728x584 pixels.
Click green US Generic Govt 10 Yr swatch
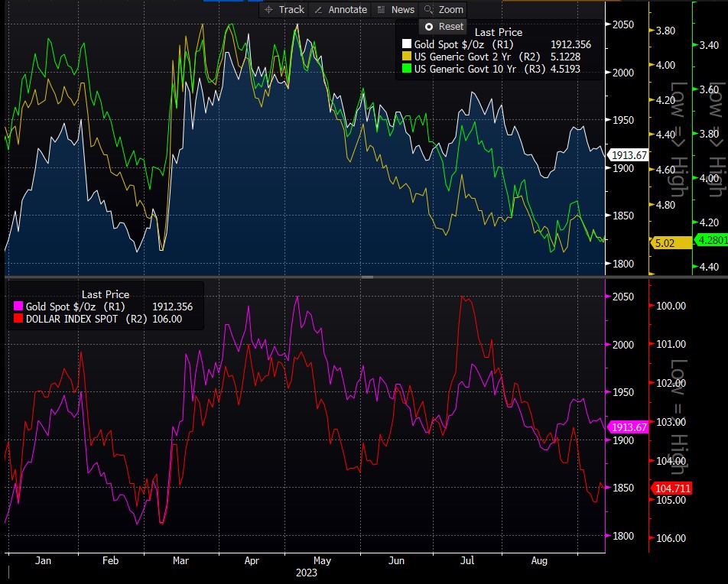pyautogui.click(x=407, y=70)
